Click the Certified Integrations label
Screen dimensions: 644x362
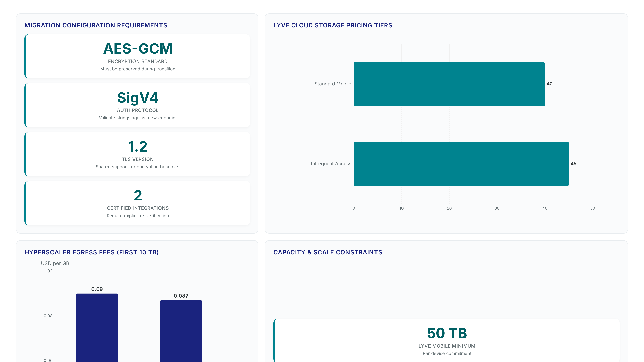coord(138,208)
